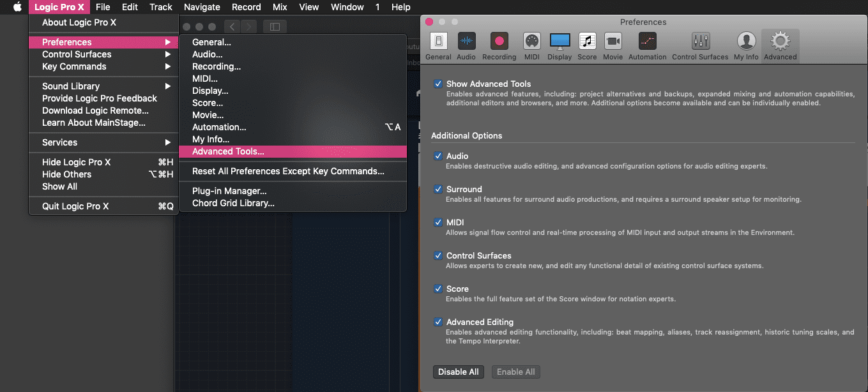Open the Window menu
This screenshot has height=392, width=868.
[x=347, y=7]
